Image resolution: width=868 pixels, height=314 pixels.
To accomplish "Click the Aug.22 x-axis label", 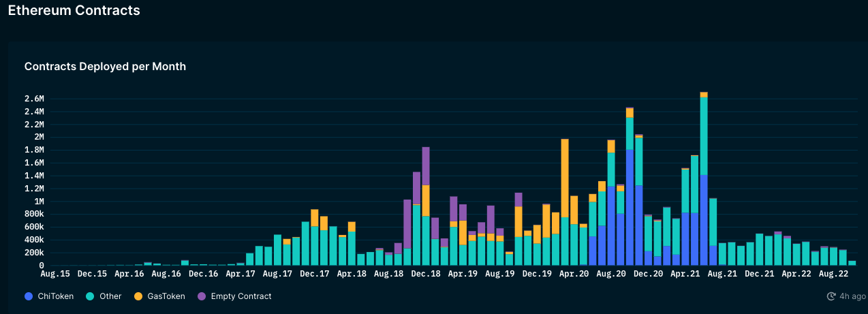I will click(833, 274).
